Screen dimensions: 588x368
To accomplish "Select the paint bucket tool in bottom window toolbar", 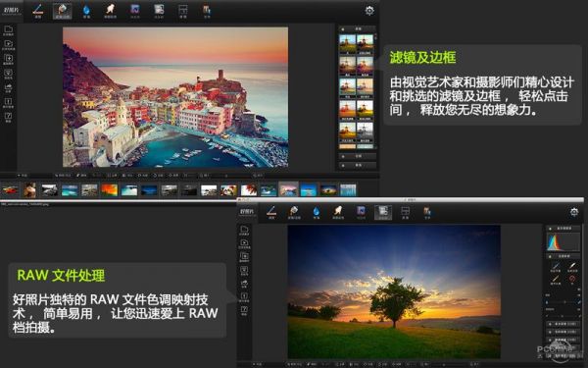I will click(x=294, y=213).
